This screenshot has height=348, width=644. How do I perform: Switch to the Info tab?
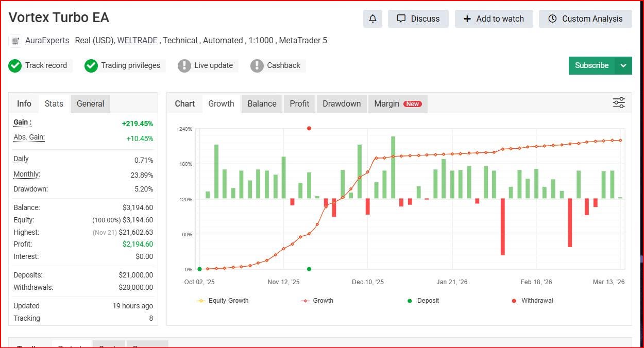[24, 103]
